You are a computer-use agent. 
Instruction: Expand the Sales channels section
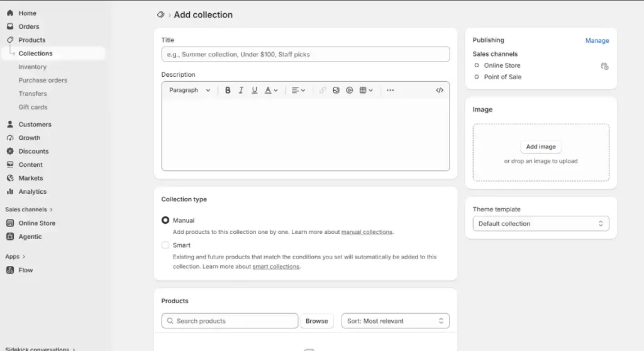tap(29, 209)
